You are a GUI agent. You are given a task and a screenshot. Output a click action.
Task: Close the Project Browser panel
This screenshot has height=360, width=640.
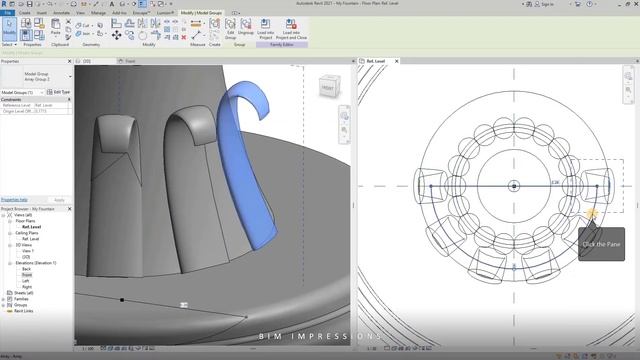69,209
